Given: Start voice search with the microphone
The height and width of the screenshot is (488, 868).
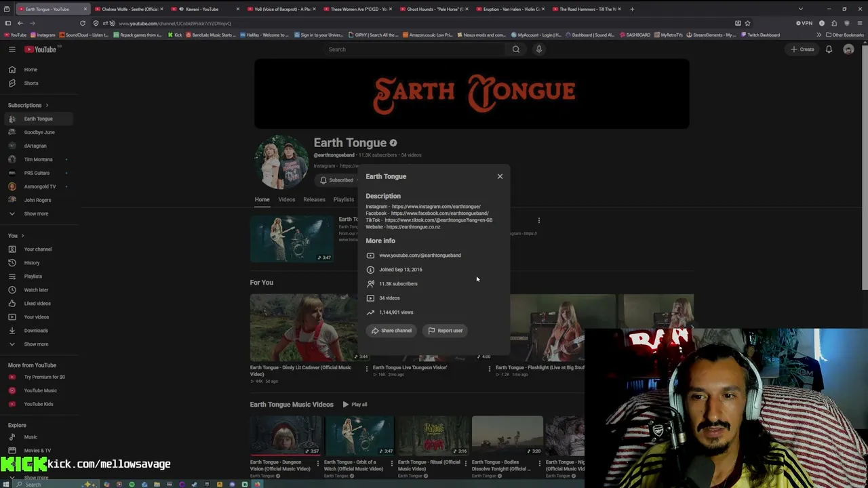Looking at the screenshot, I should coord(539,49).
